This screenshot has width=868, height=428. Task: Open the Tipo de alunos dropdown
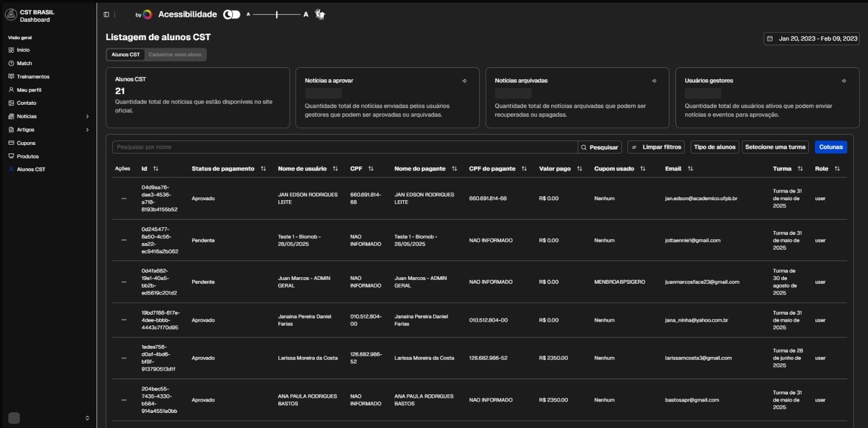714,147
